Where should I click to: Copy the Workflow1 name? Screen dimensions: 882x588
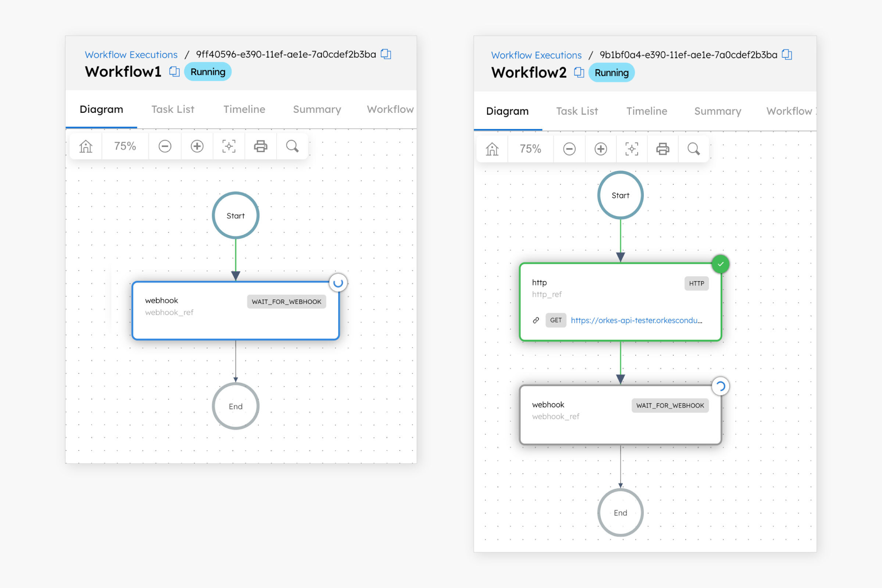tap(174, 72)
